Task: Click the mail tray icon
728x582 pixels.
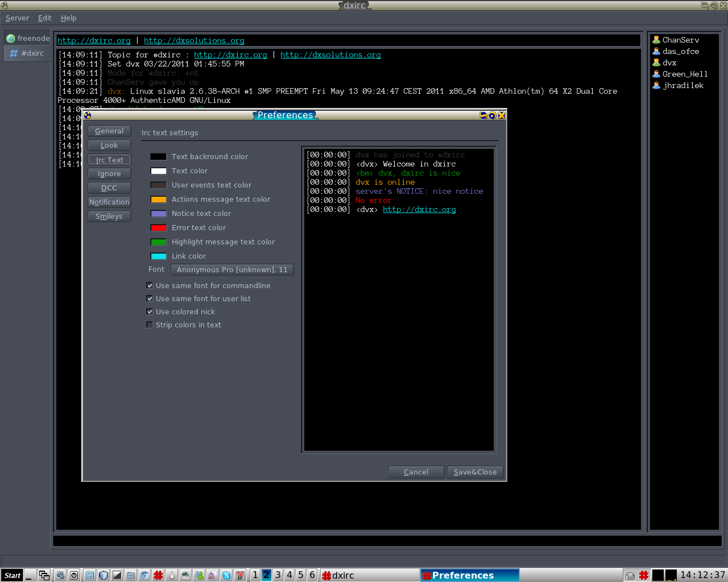Action: pyautogui.click(x=630, y=575)
